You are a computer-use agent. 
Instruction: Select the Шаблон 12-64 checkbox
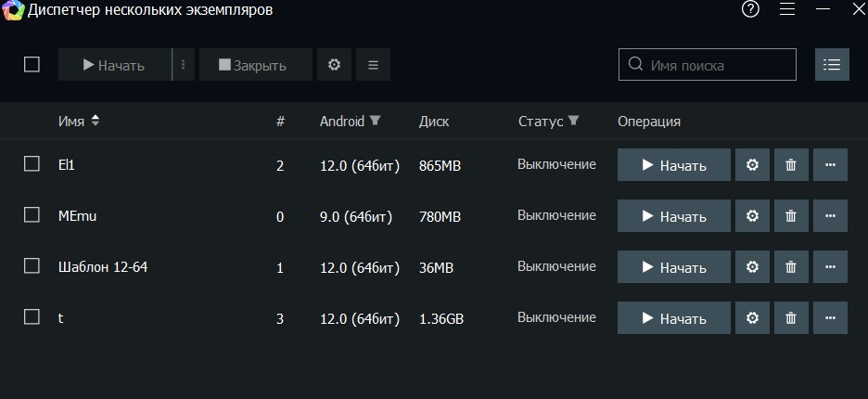click(32, 266)
